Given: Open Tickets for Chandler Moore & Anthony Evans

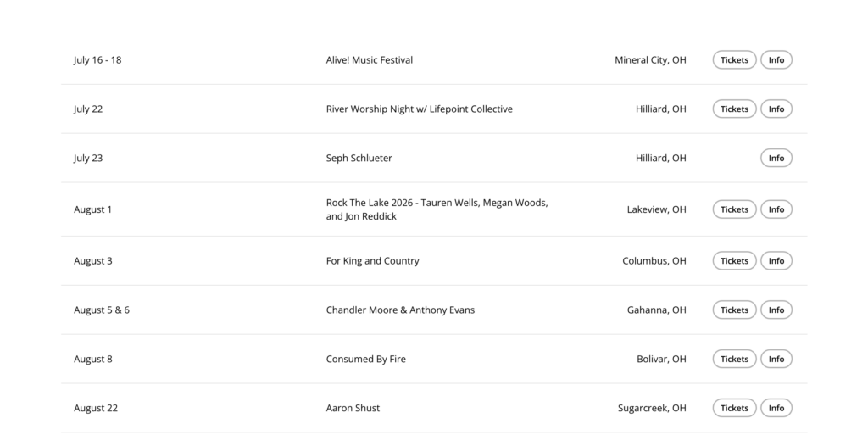Looking at the screenshot, I should (734, 310).
